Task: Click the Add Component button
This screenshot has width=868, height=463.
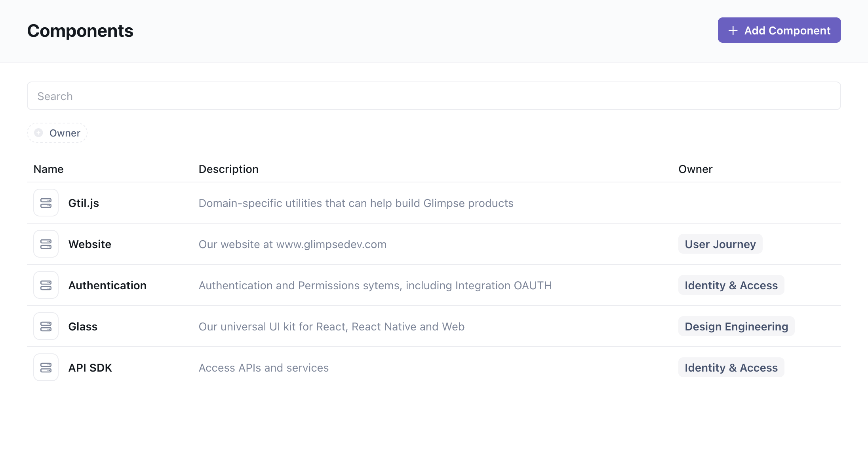Action: pos(779,30)
